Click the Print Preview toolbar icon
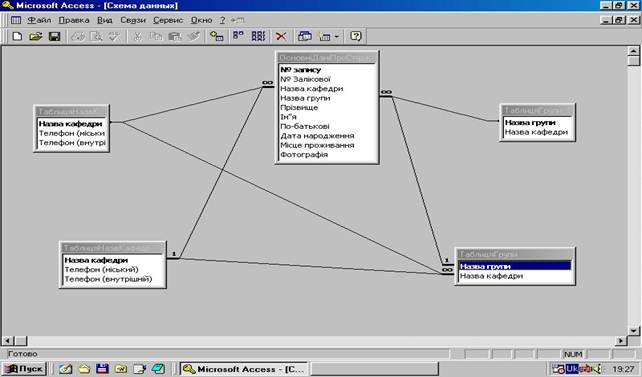 tap(96, 36)
